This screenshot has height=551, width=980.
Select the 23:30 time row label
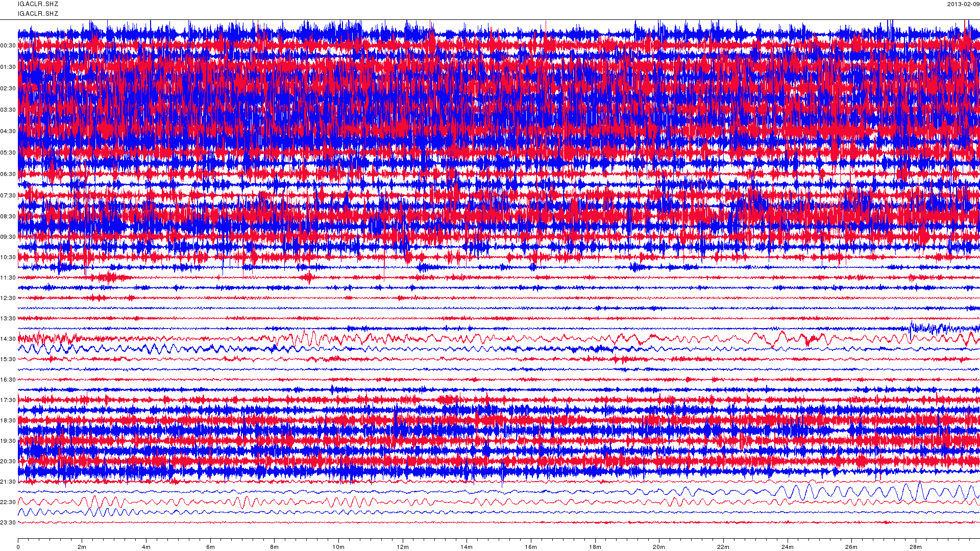(x=8, y=523)
